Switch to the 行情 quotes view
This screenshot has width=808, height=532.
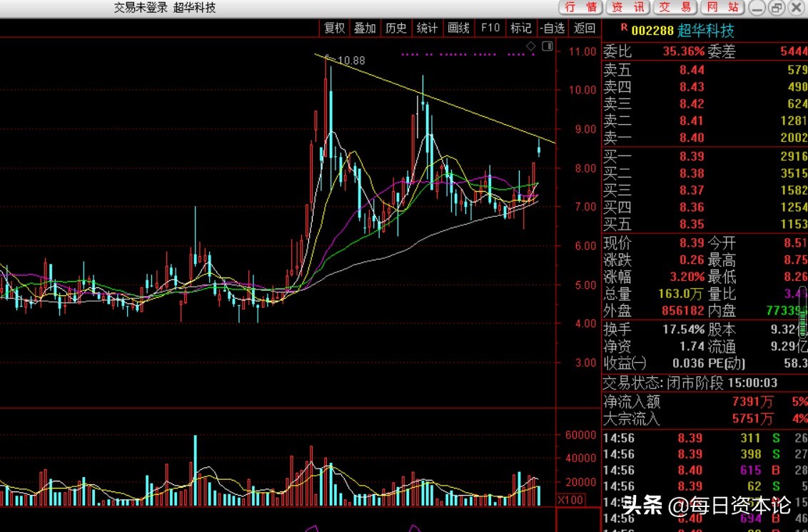pos(584,8)
